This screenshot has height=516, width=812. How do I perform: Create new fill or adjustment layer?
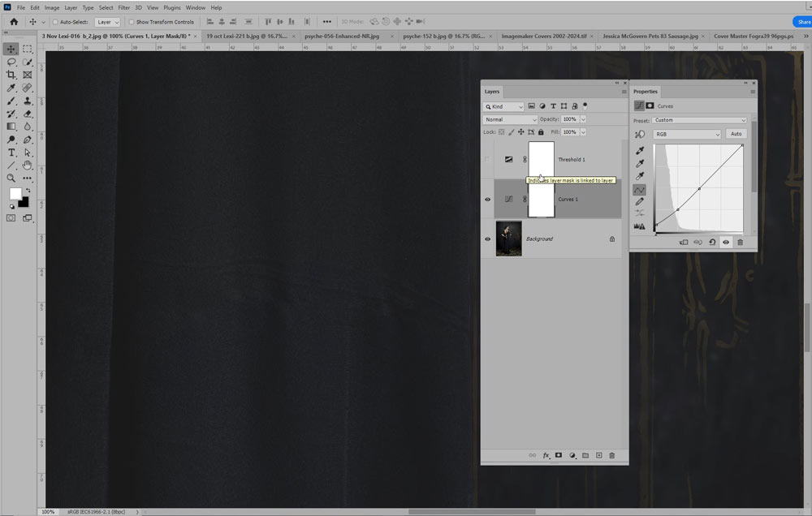point(572,455)
